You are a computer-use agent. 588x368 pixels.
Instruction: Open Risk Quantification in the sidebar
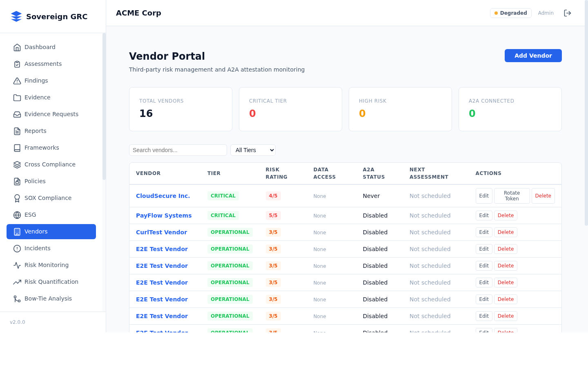pyautogui.click(x=51, y=282)
